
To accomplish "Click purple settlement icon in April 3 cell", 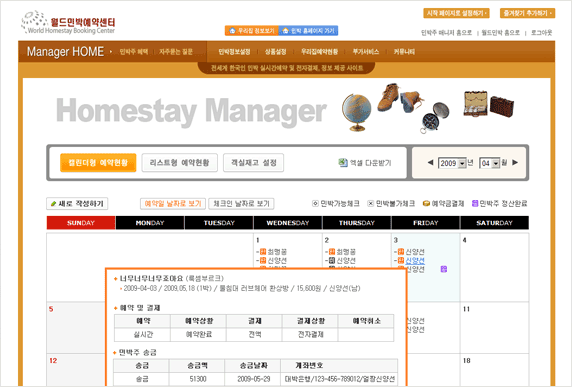I will pos(444,269).
